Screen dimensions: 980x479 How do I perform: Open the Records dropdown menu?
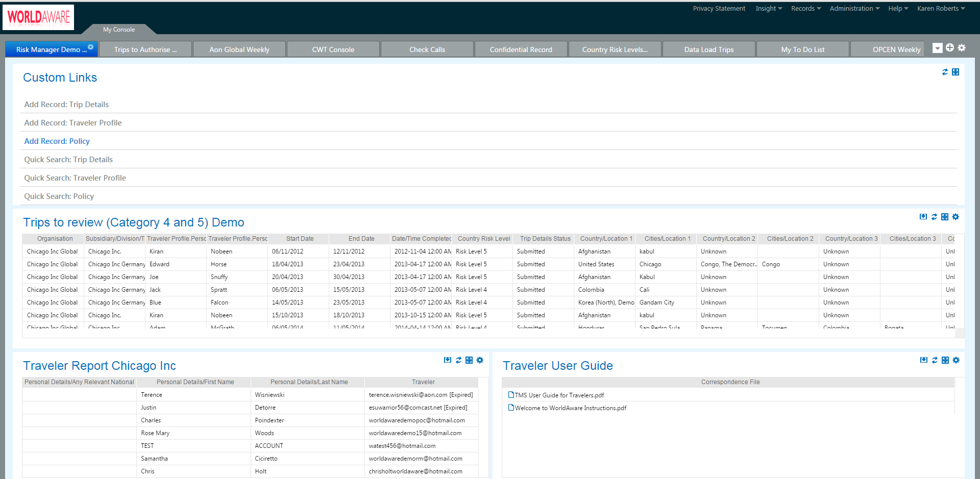tap(806, 9)
